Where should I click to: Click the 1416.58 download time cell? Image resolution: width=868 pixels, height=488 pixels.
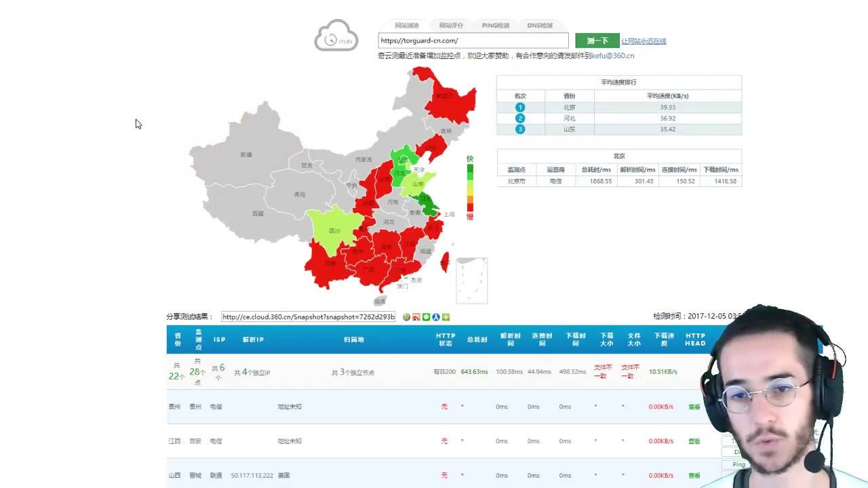(720, 181)
